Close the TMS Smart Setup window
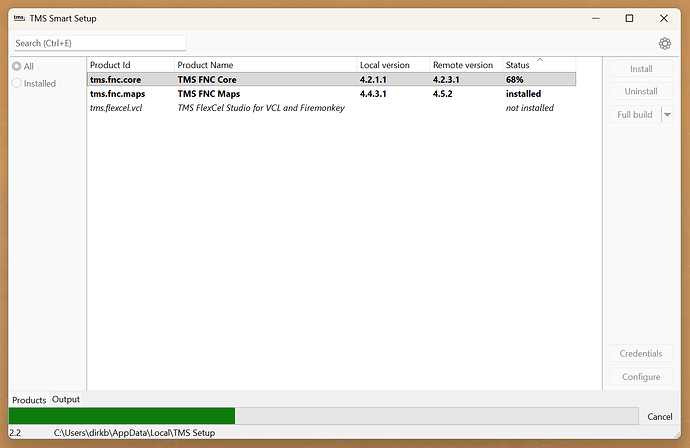This screenshot has width=690, height=448. 664,18
